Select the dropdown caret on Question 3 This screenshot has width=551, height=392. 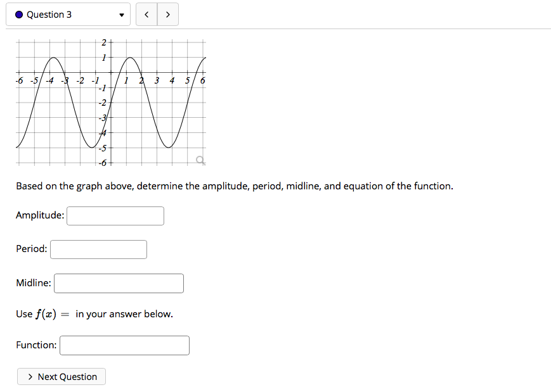[120, 14]
